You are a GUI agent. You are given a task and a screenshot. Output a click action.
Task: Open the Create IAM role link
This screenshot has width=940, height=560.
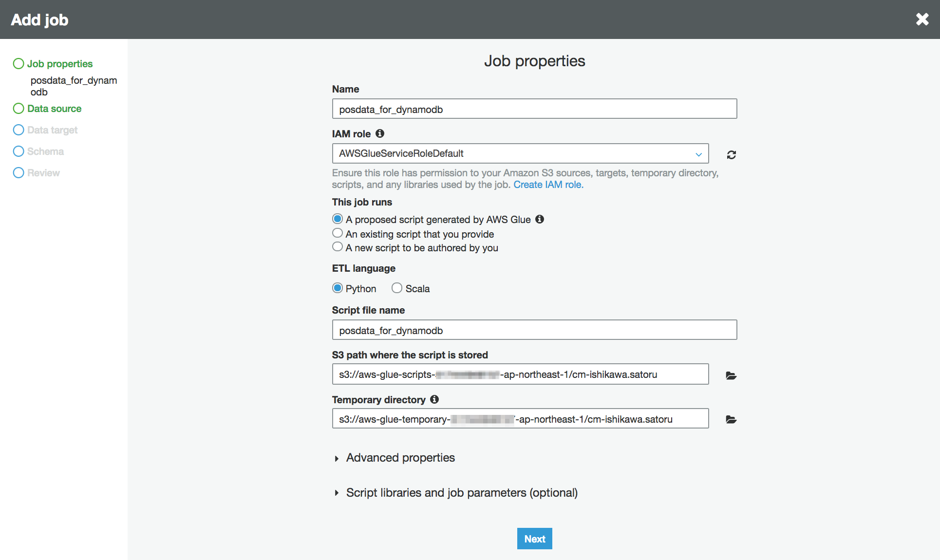(x=547, y=185)
